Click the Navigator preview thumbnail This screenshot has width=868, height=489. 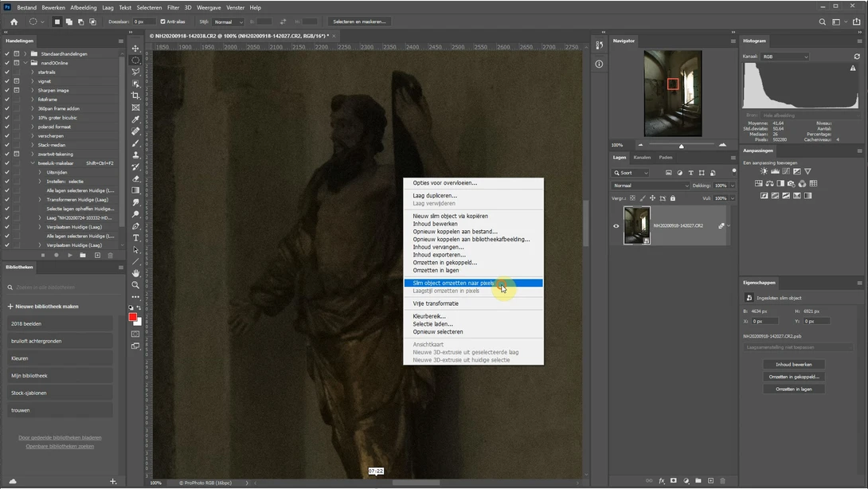coord(673,93)
